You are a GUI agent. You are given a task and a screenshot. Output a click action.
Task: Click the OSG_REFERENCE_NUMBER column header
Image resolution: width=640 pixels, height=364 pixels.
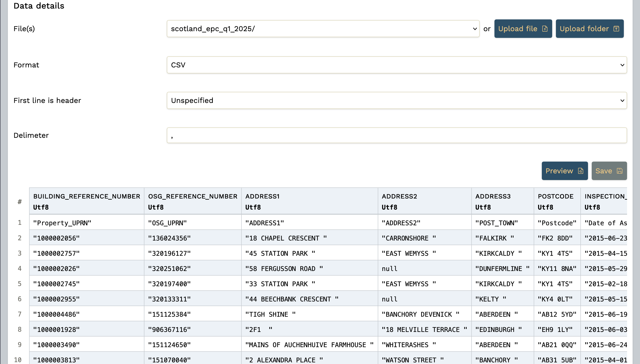coord(192,196)
